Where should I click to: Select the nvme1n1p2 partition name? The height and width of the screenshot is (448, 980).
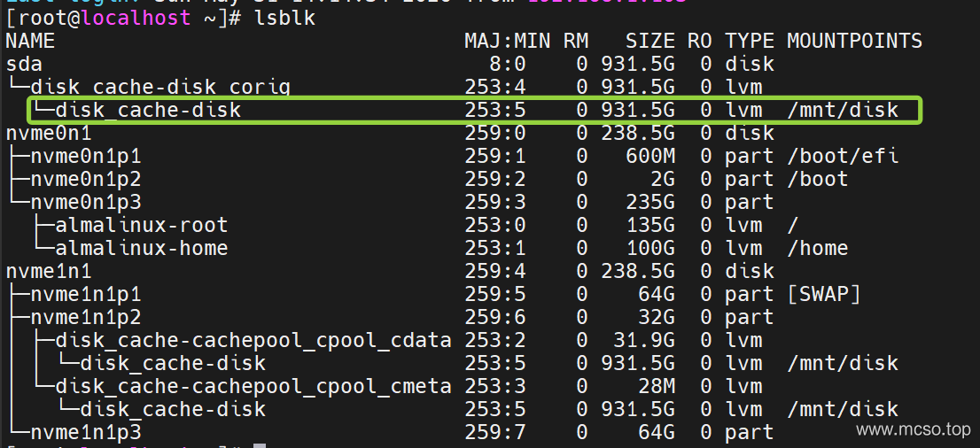pyautogui.click(x=86, y=318)
